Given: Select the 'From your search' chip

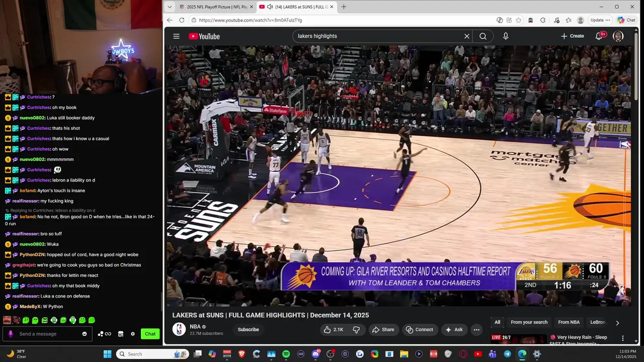Looking at the screenshot, I should tap(529, 322).
